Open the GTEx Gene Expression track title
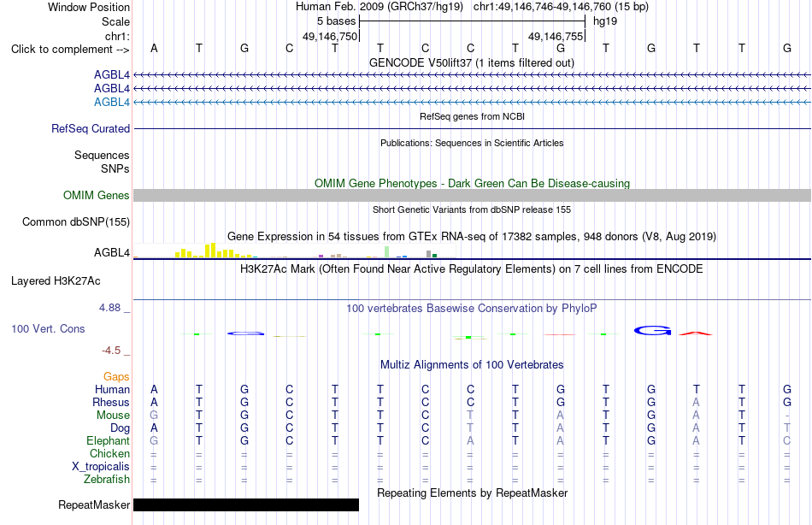Image resolution: width=812 pixels, height=525 pixels. click(472, 236)
